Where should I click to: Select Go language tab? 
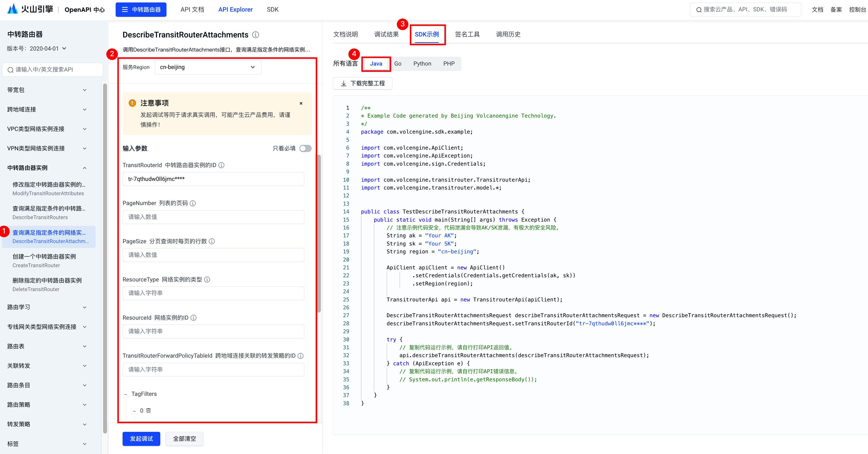pyautogui.click(x=398, y=64)
